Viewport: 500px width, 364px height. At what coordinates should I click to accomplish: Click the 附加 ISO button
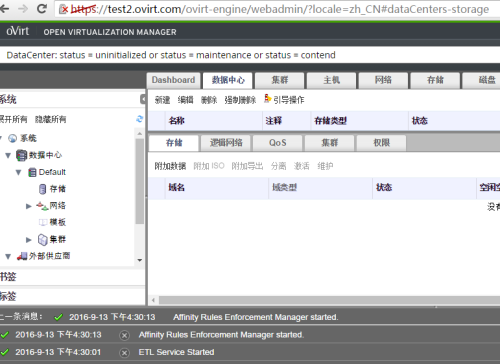[209, 166]
